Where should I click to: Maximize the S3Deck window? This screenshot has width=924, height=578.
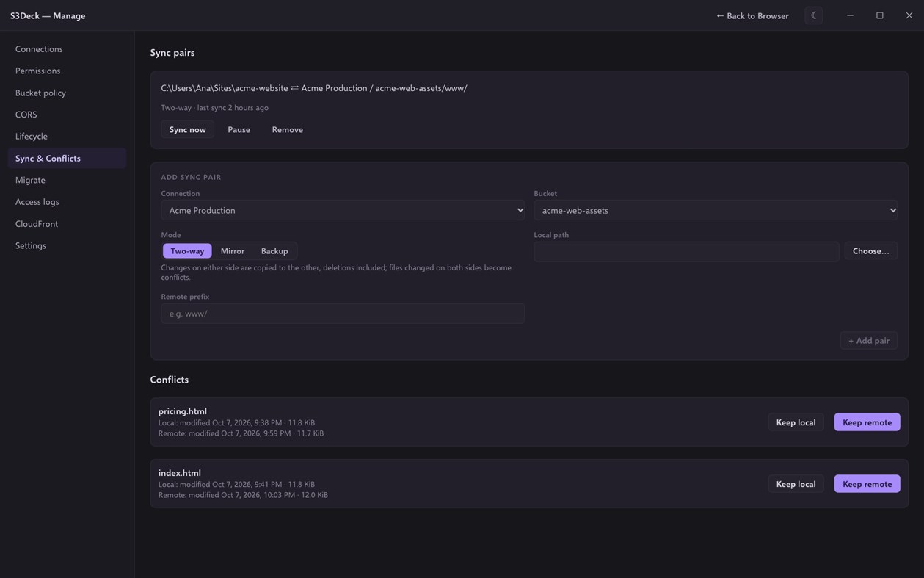879,15
